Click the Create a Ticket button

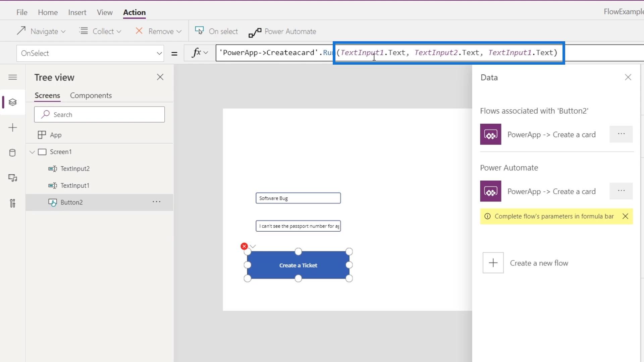pos(298,265)
